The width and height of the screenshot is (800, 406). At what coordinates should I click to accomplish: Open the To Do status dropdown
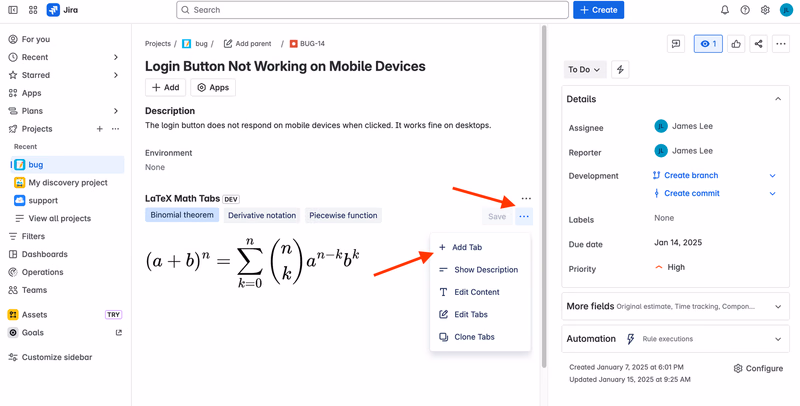(x=585, y=69)
